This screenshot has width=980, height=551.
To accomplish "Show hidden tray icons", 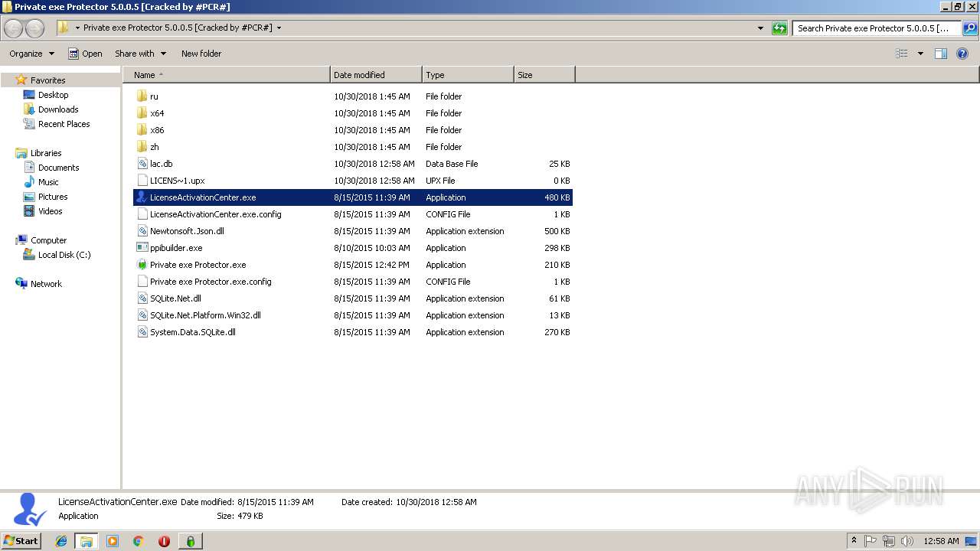I will (854, 541).
